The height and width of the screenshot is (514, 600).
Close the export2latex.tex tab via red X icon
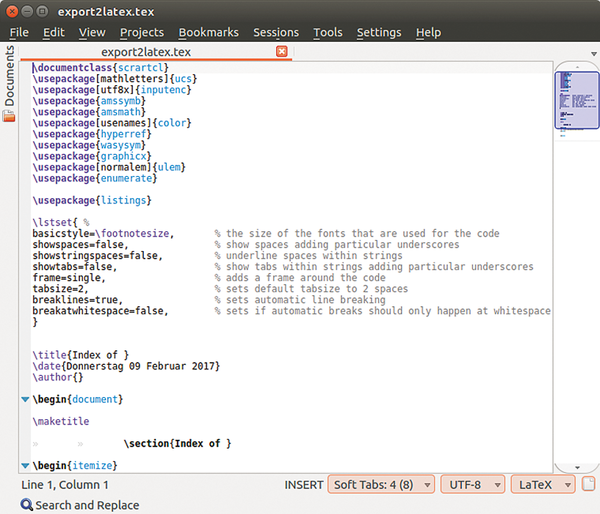point(282,51)
